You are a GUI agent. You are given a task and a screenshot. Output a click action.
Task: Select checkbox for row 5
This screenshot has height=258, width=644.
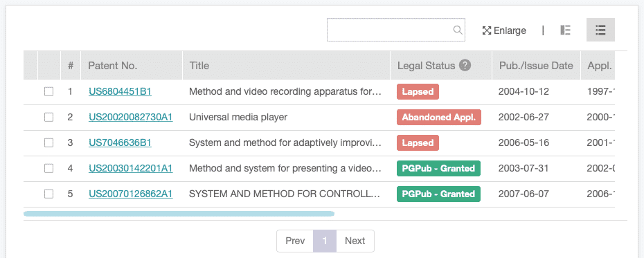tap(49, 194)
